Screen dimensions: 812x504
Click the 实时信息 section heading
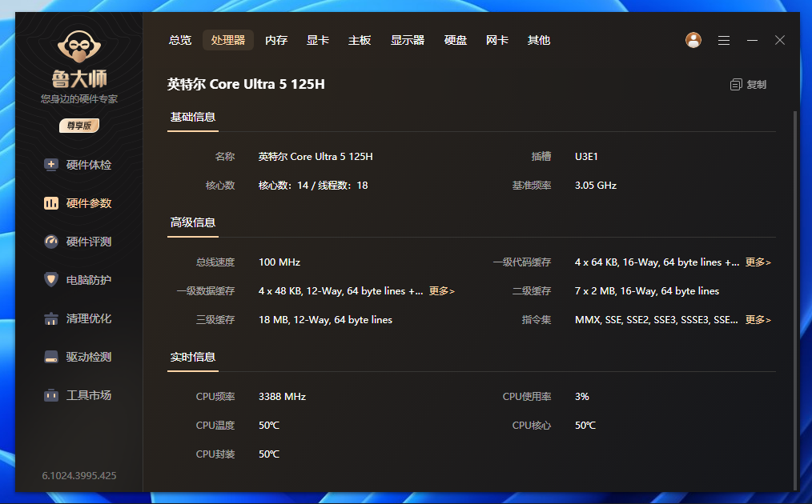click(193, 357)
